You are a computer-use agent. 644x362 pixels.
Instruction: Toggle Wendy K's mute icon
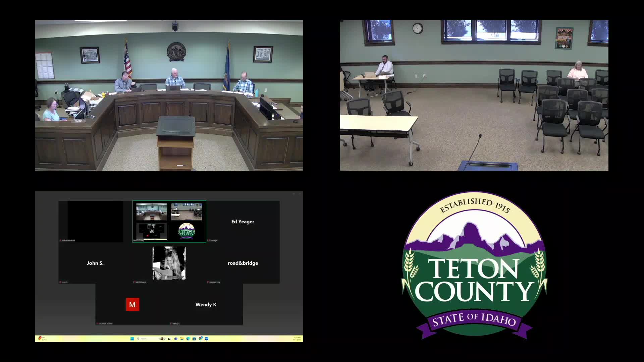pyautogui.click(x=171, y=323)
